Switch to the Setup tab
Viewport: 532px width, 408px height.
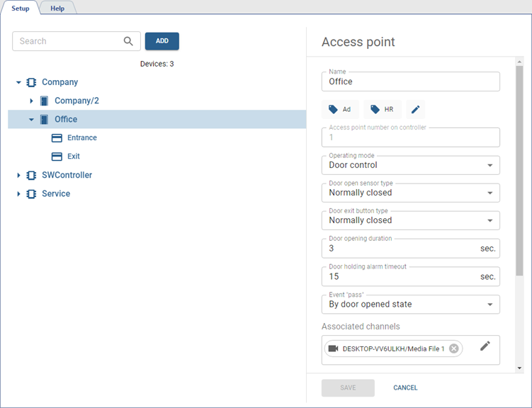coord(20,8)
